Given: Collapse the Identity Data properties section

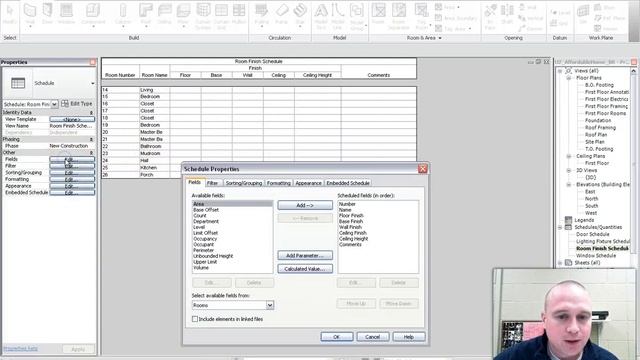Looking at the screenshot, I should point(91,112).
